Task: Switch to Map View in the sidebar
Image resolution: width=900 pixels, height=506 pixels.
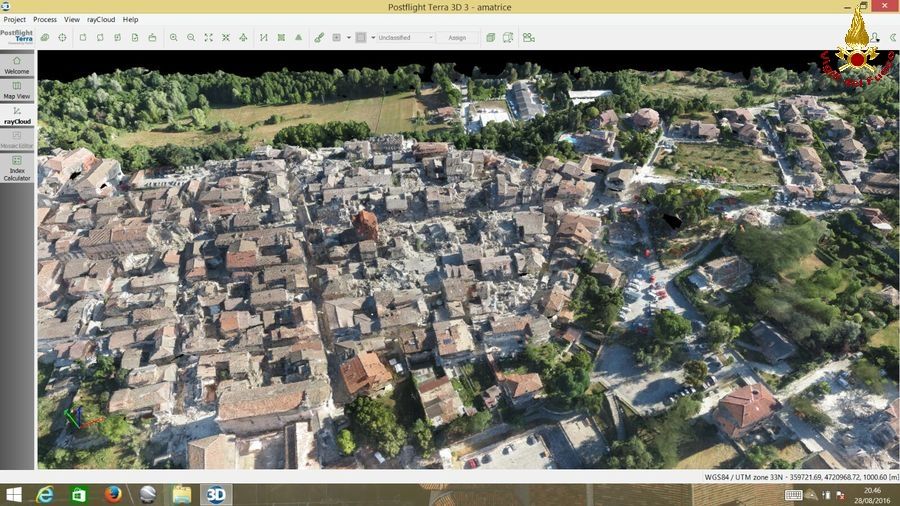Action: (17, 90)
